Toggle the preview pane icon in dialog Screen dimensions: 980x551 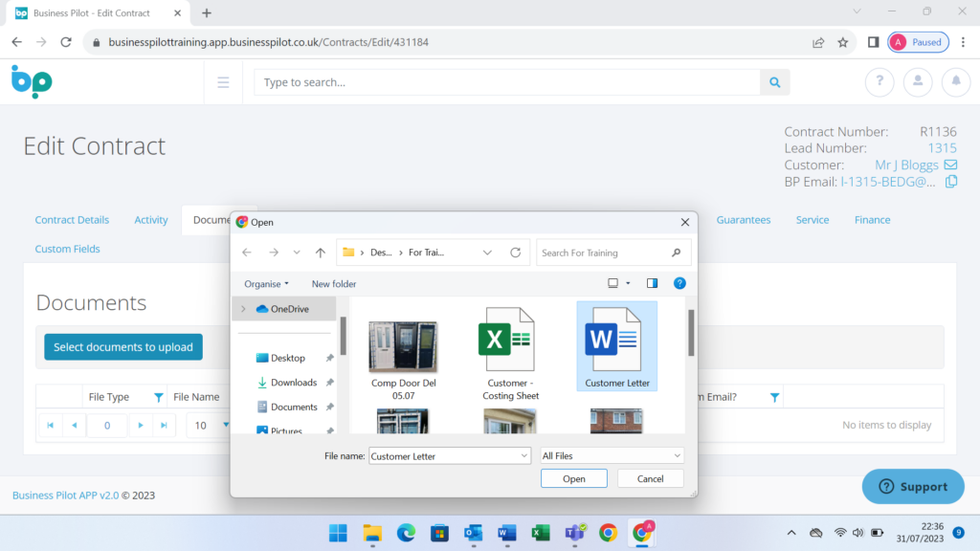(x=652, y=283)
